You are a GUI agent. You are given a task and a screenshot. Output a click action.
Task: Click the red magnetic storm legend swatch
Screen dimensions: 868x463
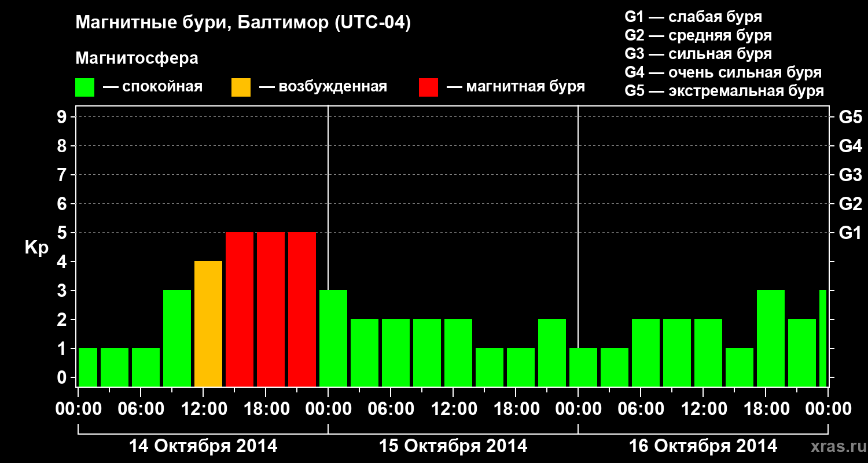(x=428, y=87)
